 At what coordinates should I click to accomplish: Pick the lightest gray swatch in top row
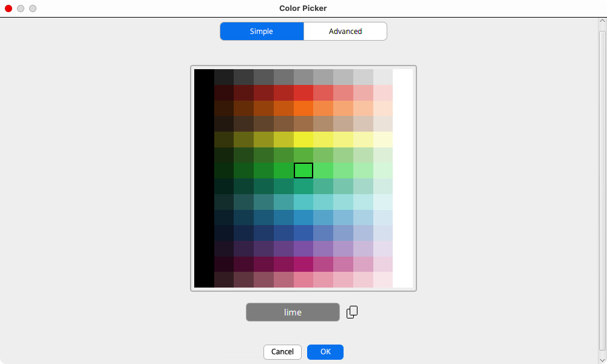click(382, 77)
